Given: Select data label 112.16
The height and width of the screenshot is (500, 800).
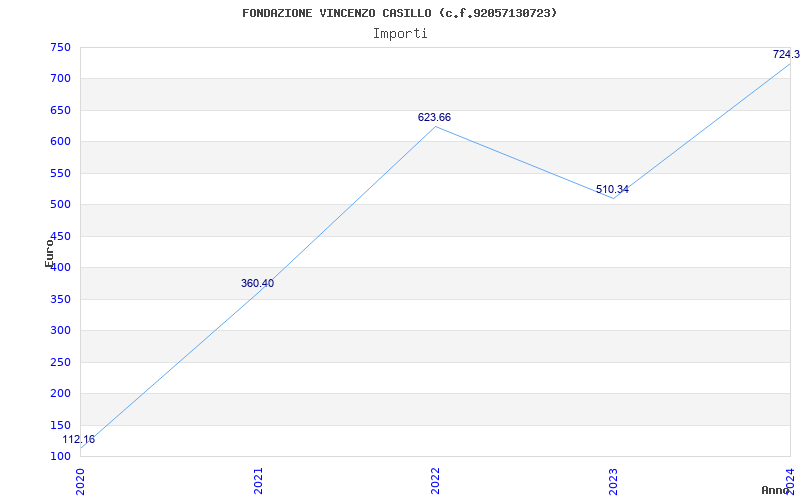Looking at the screenshot, I should point(79,439).
